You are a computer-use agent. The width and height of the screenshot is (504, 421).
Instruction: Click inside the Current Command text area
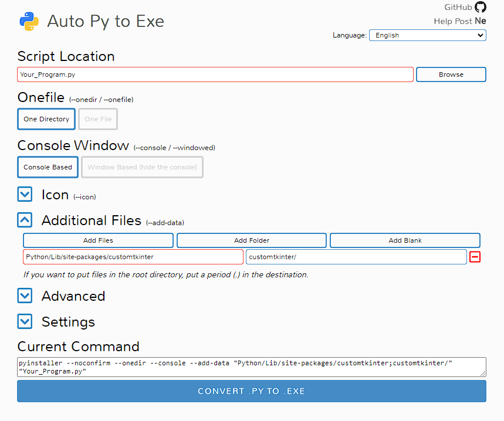(252, 367)
